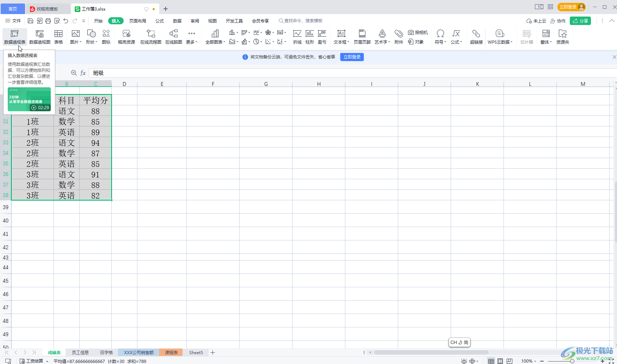Click the 照相机 camera tool

tap(418, 32)
